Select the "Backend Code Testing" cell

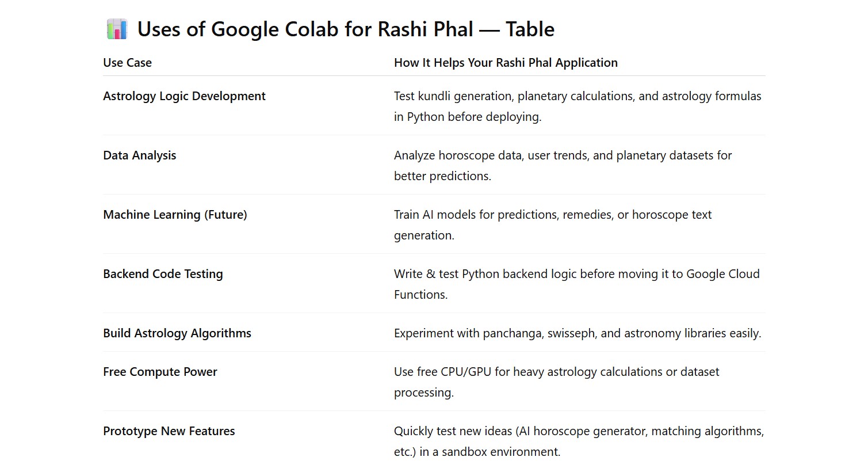[x=163, y=274]
